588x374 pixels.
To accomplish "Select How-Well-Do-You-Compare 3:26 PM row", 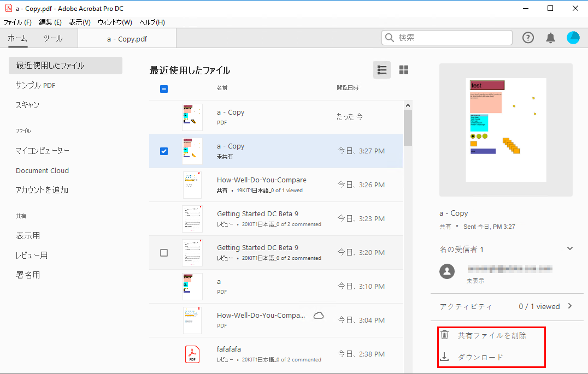I will 276,185.
